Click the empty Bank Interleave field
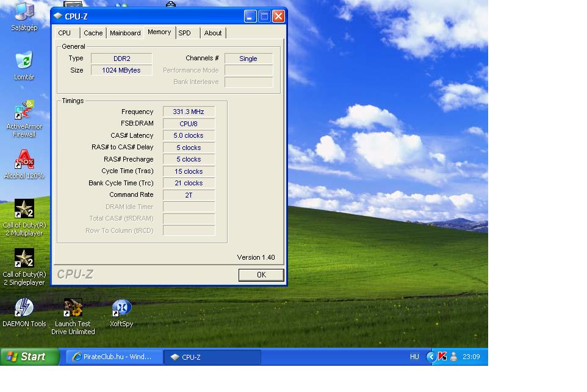The image size is (587, 392). 248,82
